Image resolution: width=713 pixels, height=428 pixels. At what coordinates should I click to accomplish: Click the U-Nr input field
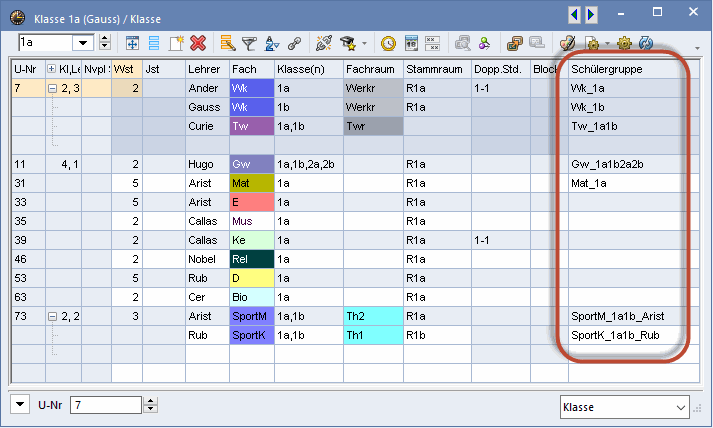point(106,405)
